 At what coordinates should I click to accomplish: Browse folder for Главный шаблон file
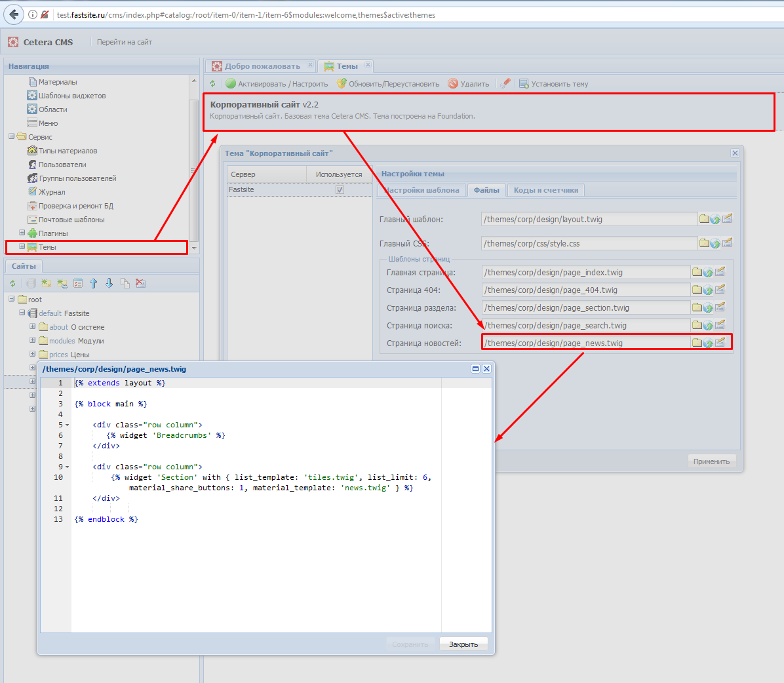click(704, 219)
